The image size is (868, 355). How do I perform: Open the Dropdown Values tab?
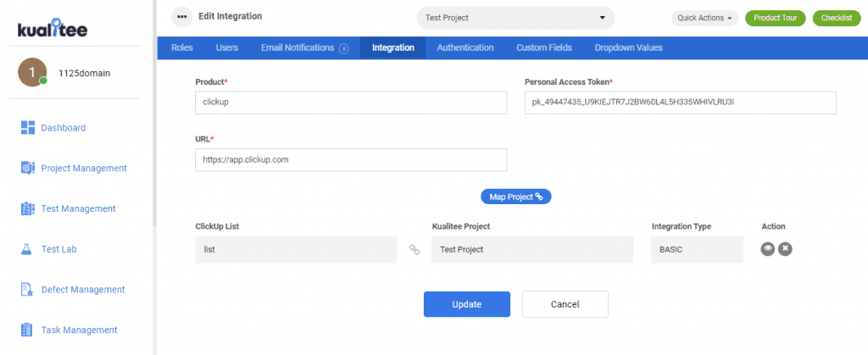pos(628,47)
